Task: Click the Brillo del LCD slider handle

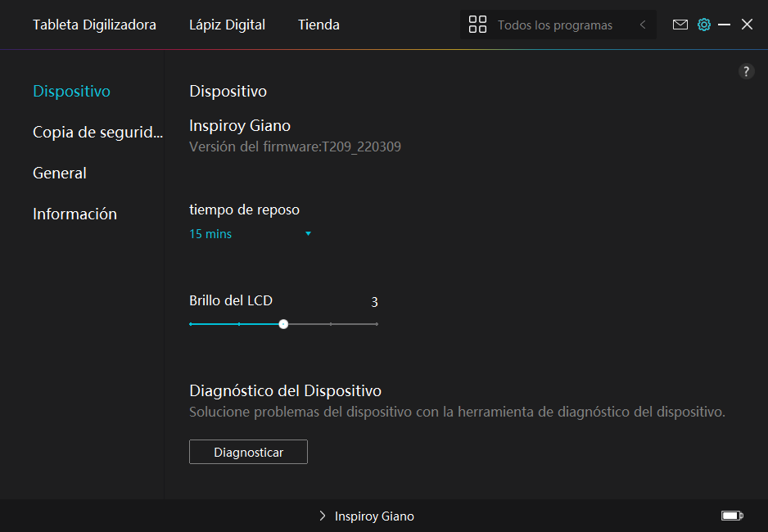Action: (x=283, y=324)
